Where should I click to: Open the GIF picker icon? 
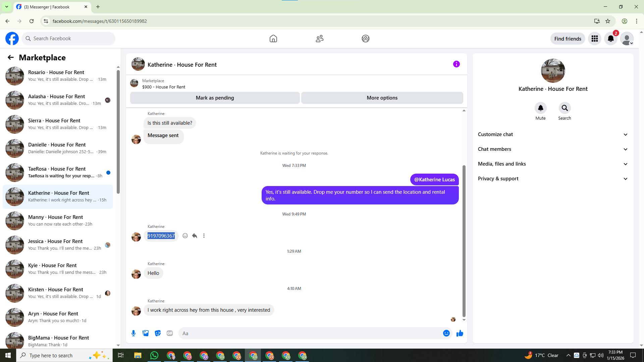pos(170,333)
